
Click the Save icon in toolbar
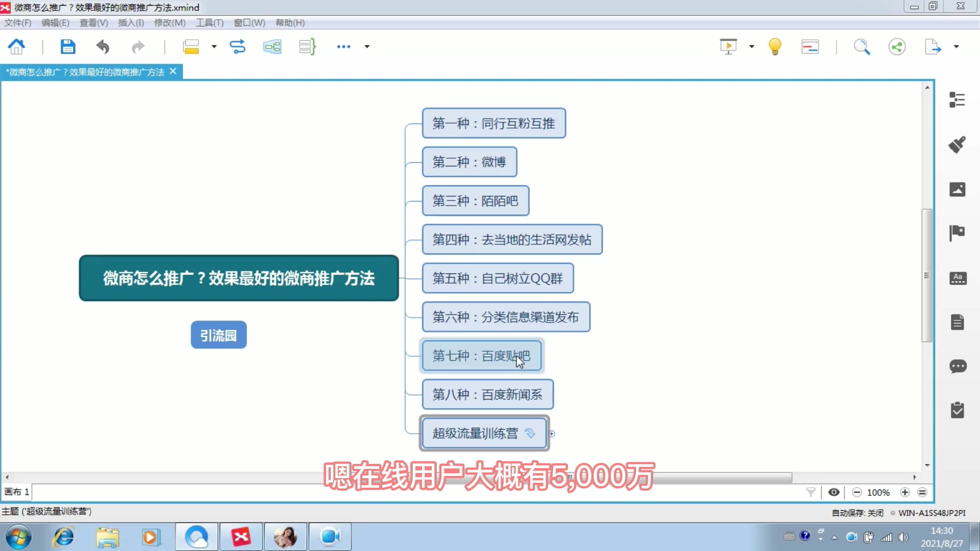coord(67,46)
